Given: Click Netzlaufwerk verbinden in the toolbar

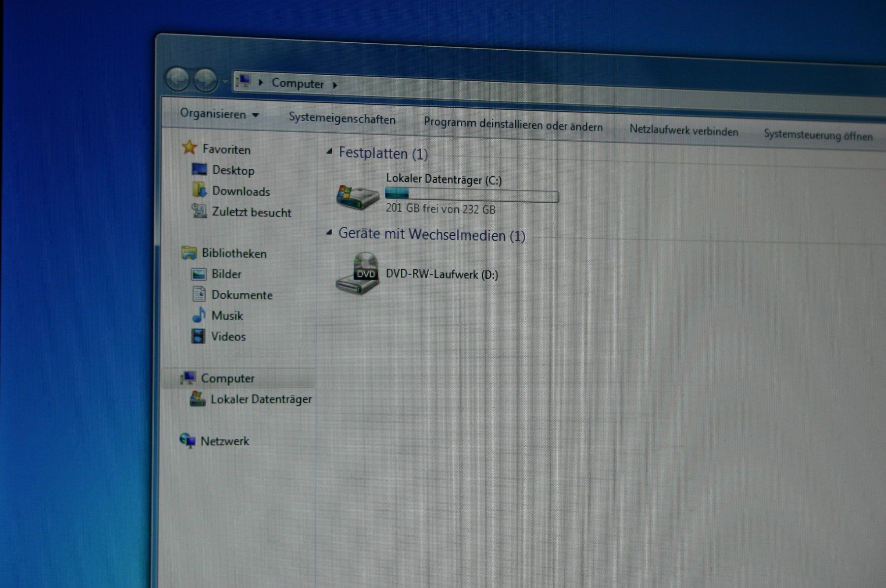Looking at the screenshot, I should [684, 130].
